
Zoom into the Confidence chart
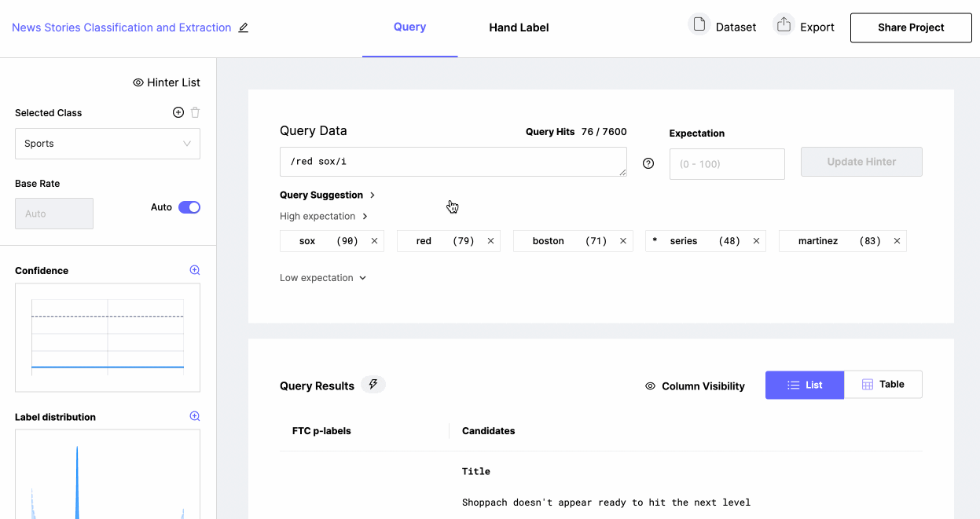pos(195,270)
